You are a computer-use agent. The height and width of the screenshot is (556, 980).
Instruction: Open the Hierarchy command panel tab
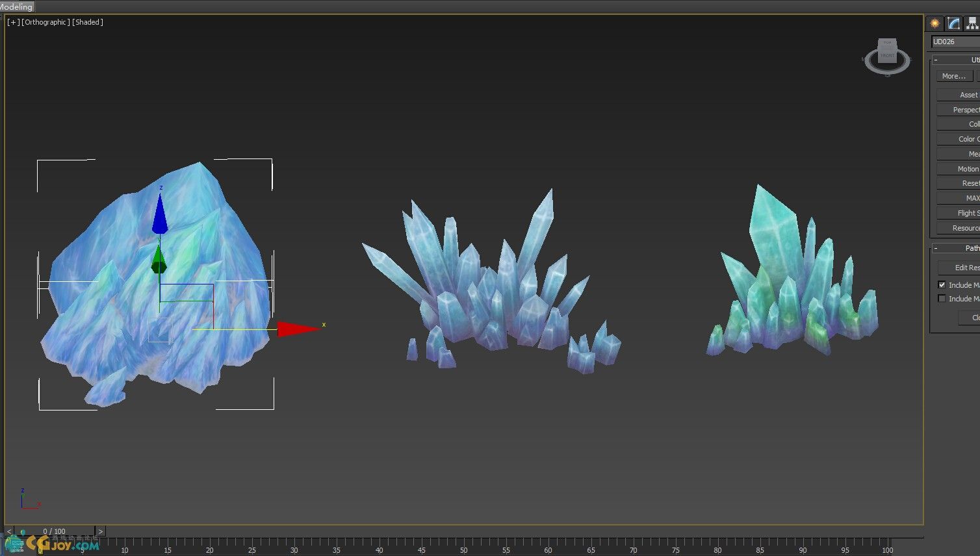(972, 23)
